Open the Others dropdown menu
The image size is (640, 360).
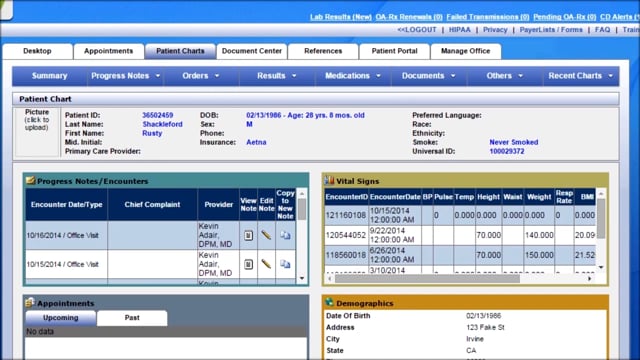[x=504, y=76]
